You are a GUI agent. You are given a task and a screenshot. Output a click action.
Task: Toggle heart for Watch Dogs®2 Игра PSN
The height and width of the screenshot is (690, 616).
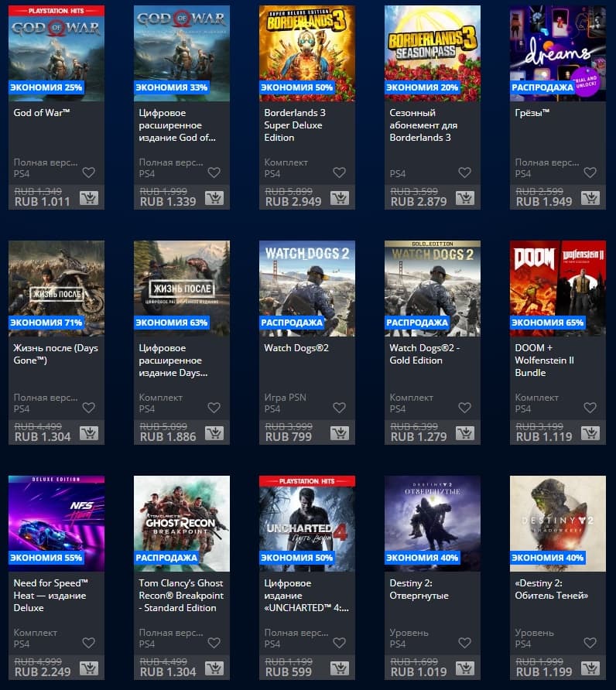[x=339, y=408]
